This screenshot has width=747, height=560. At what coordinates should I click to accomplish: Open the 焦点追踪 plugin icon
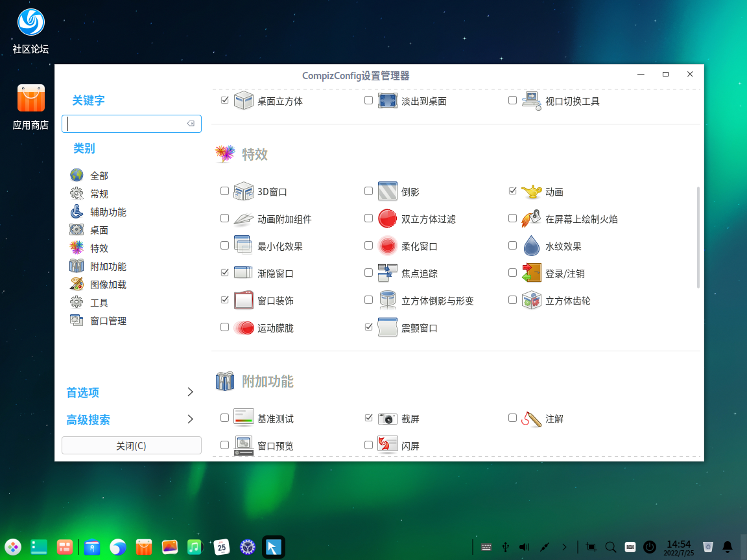387,274
